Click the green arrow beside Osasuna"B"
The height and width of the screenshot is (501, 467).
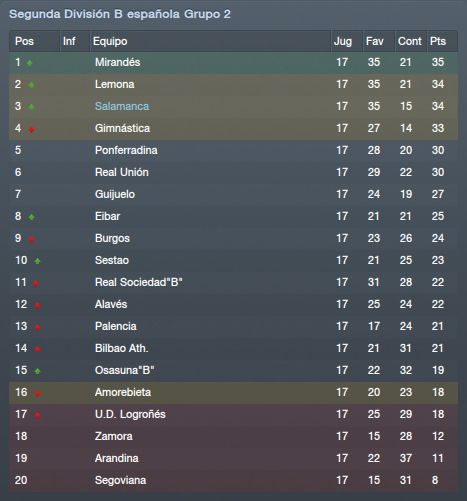coord(37,371)
